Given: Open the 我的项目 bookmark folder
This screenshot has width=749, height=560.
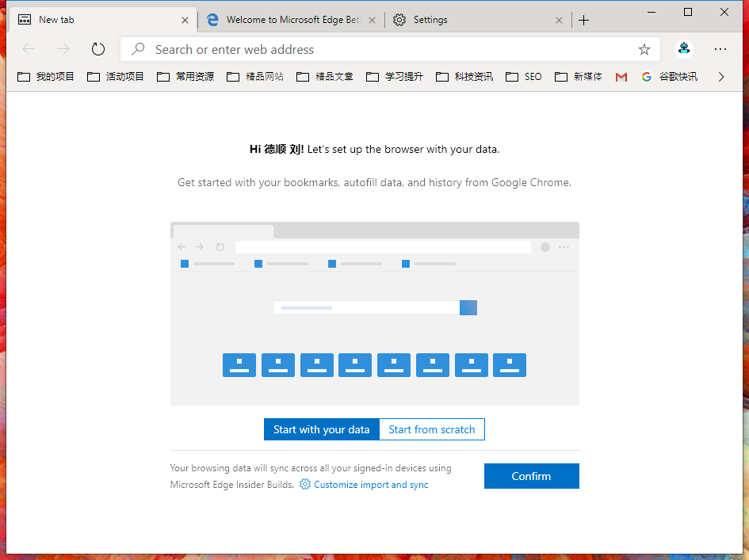Looking at the screenshot, I should [46, 76].
